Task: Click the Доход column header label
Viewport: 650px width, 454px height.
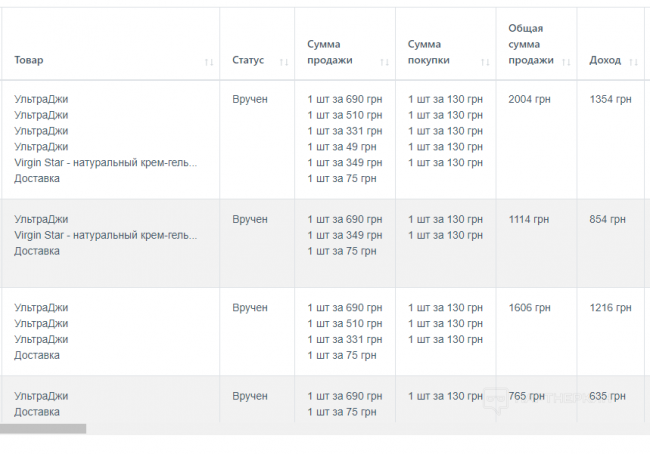Action: point(605,60)
